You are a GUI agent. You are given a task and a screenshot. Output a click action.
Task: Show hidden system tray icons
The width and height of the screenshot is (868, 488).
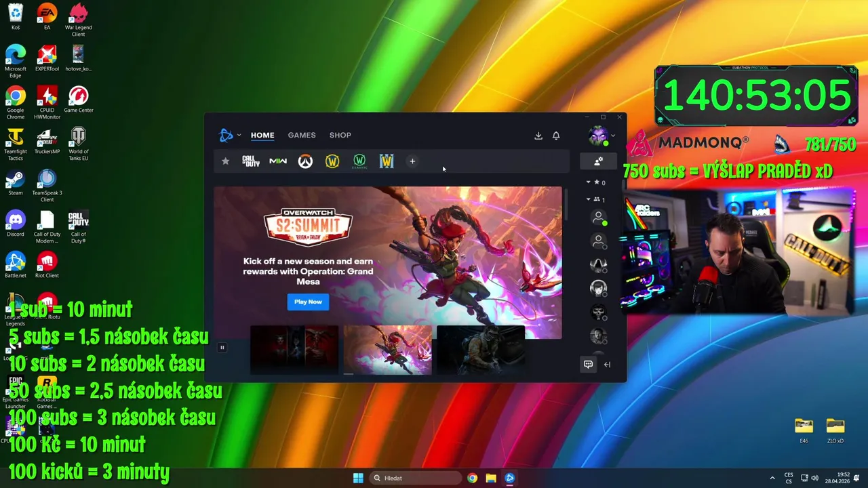pos(772,478)
